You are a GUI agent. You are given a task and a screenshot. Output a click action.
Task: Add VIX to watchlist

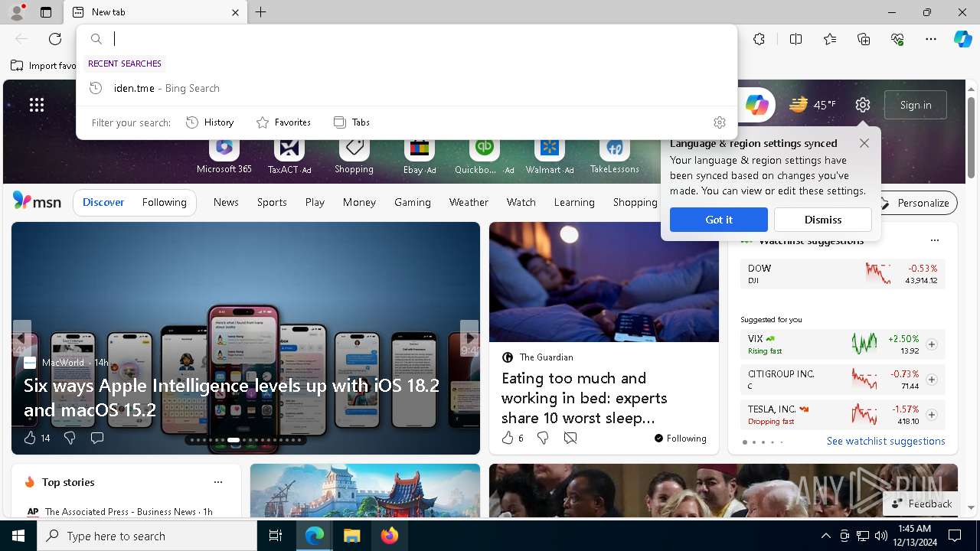tap(932, 344)
